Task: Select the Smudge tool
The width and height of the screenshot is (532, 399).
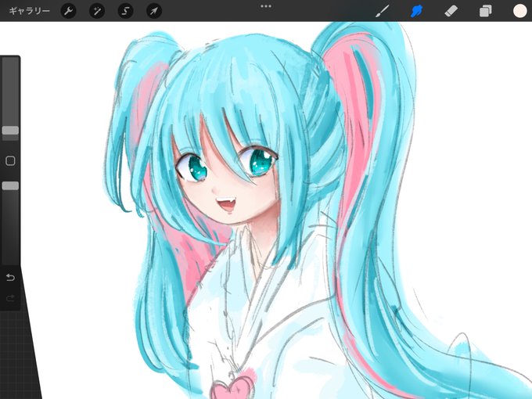Action: [x=417, y=11]
